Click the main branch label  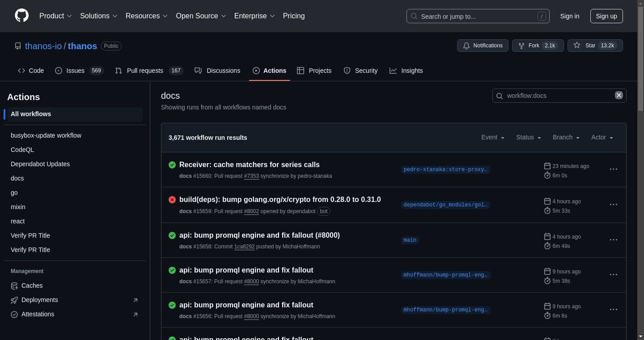coord(410,240)
